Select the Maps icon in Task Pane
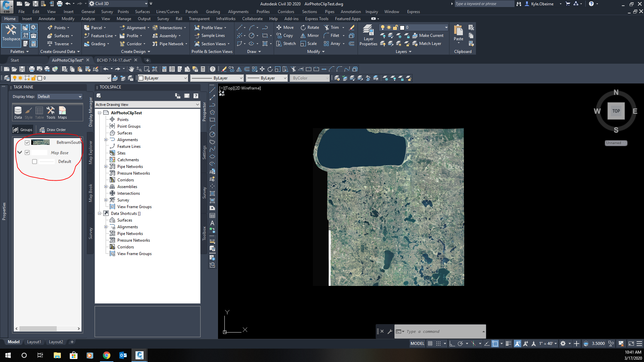Viewport: 644px width, 362px height. click(x=62, y=112)
